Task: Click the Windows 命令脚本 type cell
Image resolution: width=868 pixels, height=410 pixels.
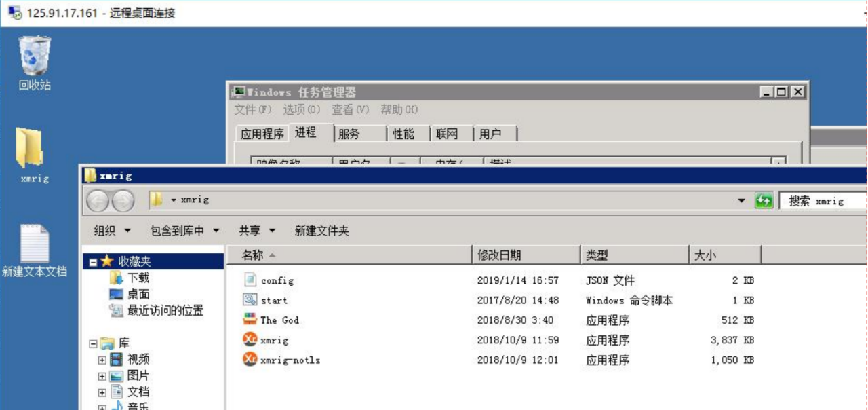Action: (629, 300)
